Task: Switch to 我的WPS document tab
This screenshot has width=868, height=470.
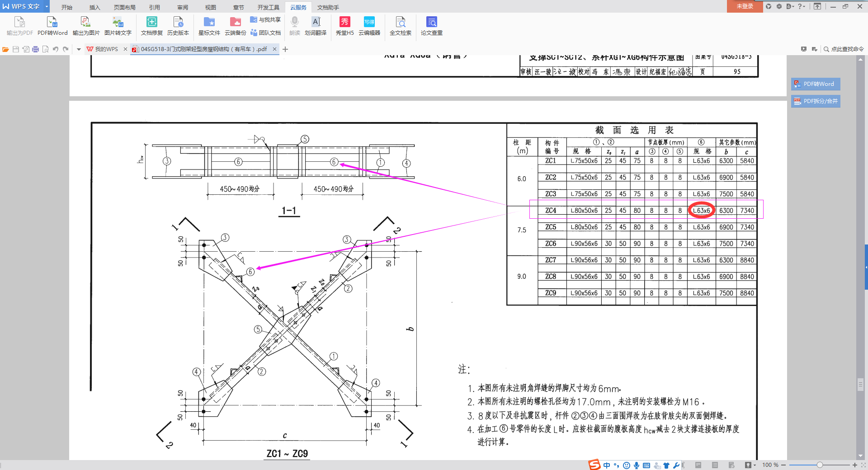Action: (106, 49)
